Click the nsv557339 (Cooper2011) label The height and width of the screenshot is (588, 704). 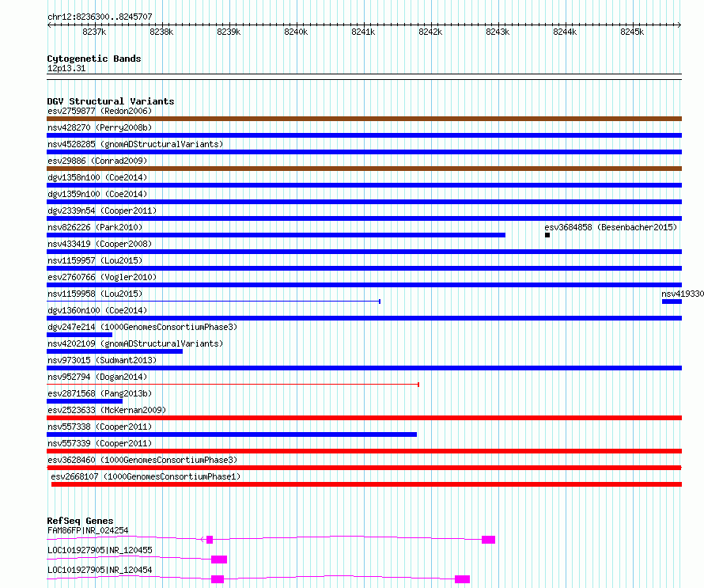(100, 443)
